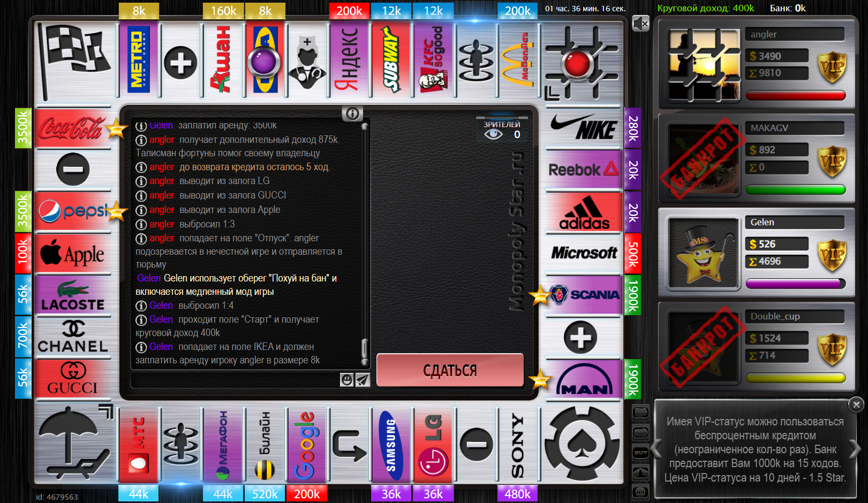This screenshot has width=868, height=503.
Task: Click the NO side button
Action: (x=641, y=492)
